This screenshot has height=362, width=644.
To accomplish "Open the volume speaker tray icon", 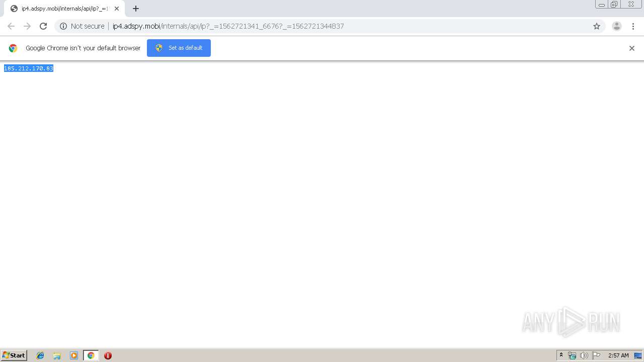I will (x=584, y=355).
